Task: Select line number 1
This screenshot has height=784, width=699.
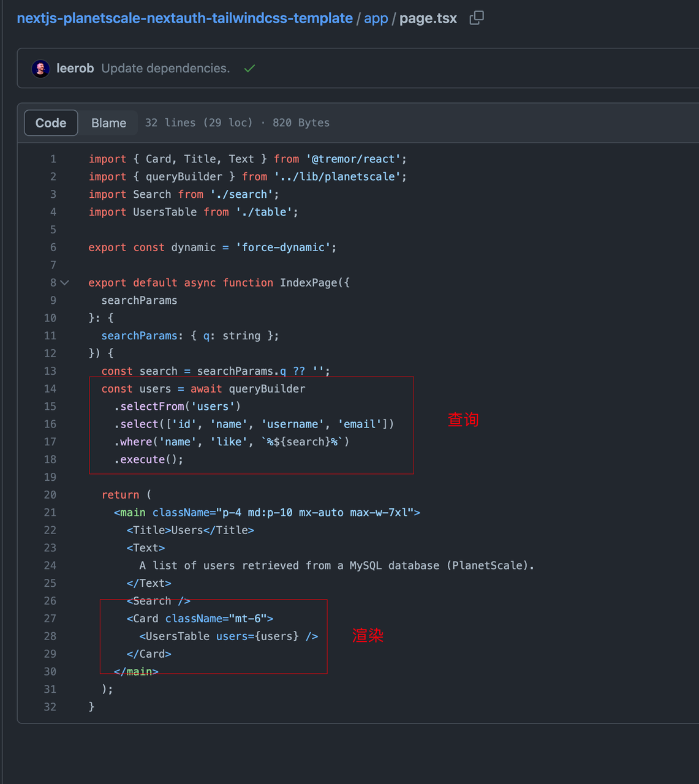Action: click(x=53, y=159)
